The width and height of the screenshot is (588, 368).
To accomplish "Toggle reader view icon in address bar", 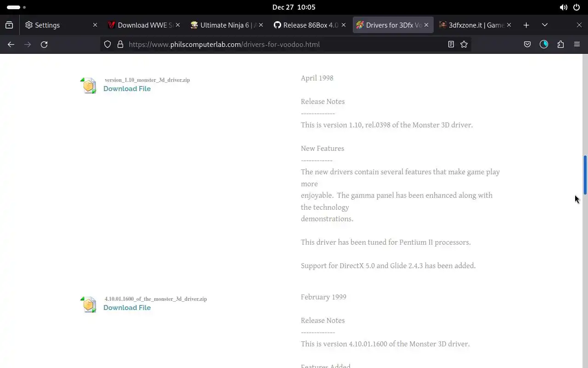I will pyautogui.click(x=451, y=44).
